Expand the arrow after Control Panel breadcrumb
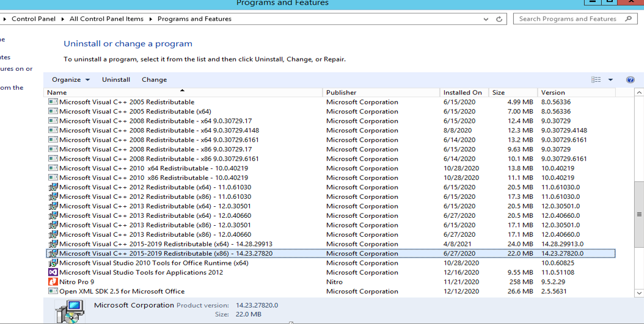 (x=63, y=19)
